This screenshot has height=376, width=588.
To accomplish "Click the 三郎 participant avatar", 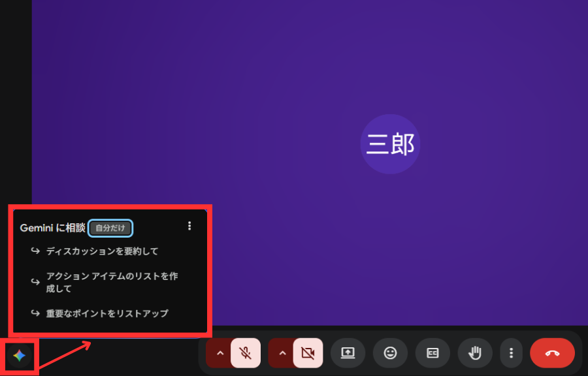I will coord(391,144).
